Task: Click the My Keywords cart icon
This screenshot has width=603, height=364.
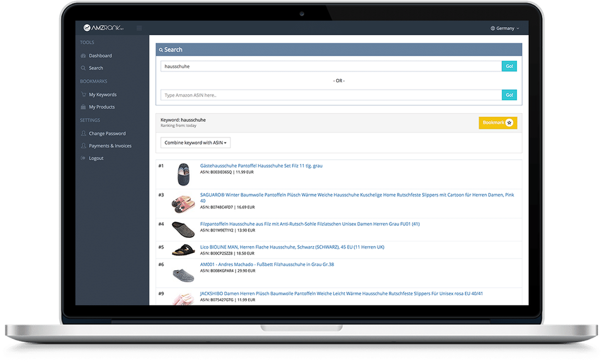Action: [84, 95]
